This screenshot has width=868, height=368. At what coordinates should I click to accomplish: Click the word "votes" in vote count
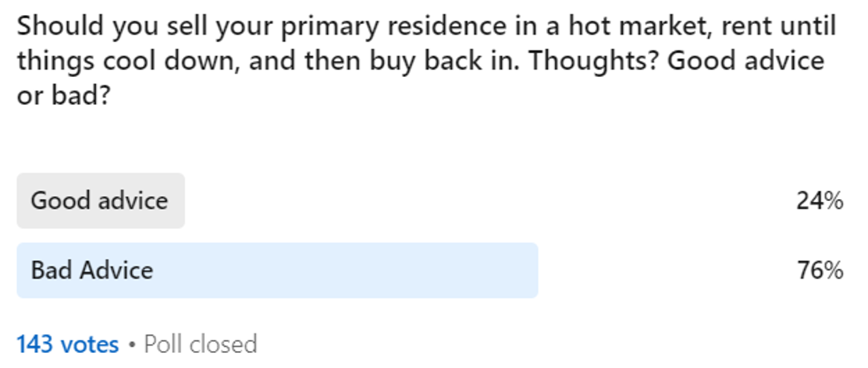pyautogui.click(x=90, y=344)
